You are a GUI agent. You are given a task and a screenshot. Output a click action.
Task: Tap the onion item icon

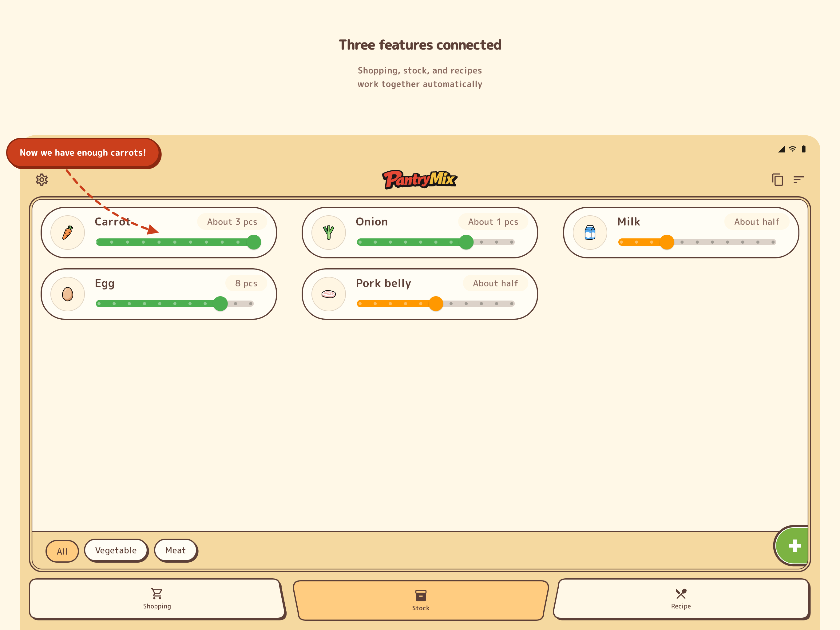pyautogui.click(x=328, y=233)
